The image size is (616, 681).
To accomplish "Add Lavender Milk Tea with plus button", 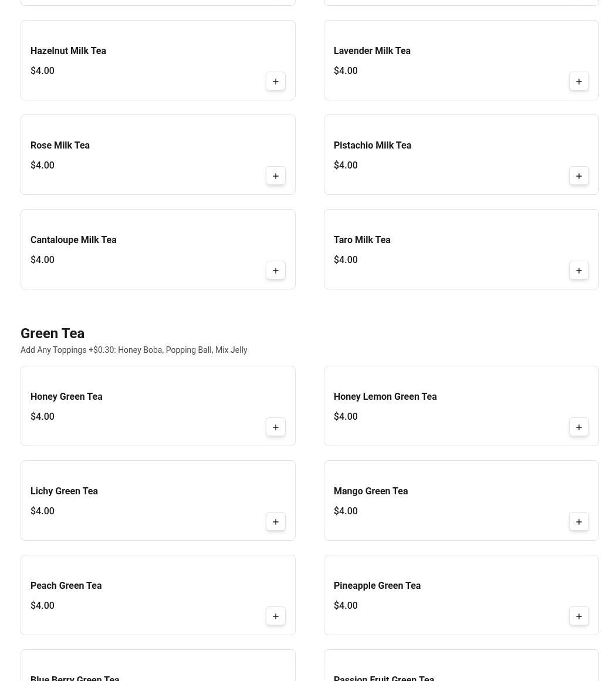I will point(578,81).
